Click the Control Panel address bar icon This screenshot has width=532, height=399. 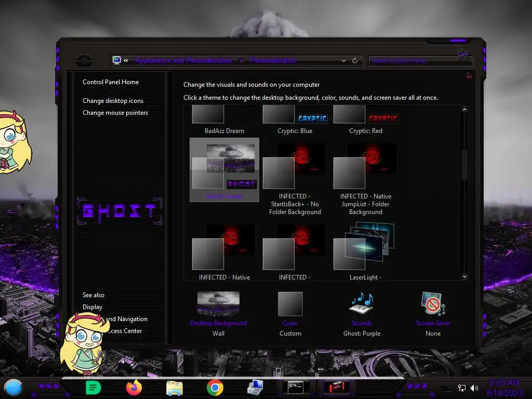click(x=117, y=60)
